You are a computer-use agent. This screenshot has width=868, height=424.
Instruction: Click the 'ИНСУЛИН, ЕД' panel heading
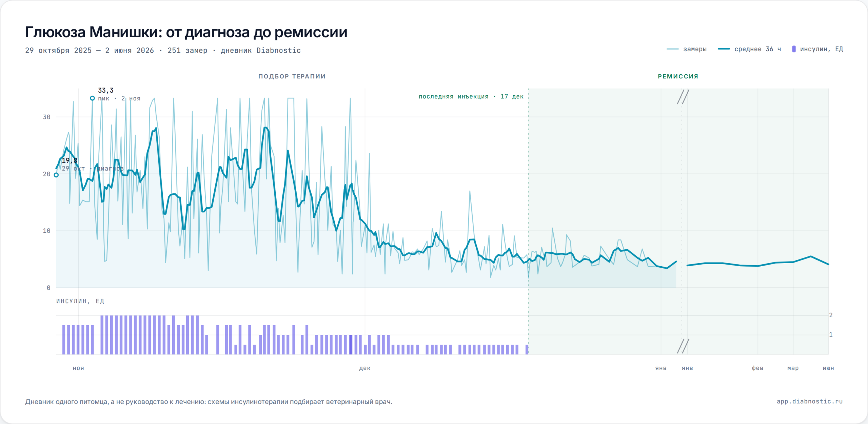pyautogui.click(x=80, y=301)
